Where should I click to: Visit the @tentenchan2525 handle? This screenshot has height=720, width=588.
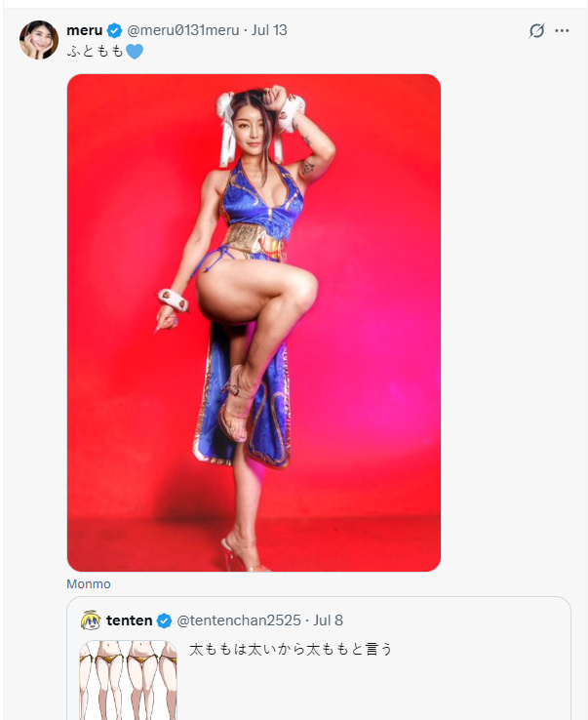(239, 620)
